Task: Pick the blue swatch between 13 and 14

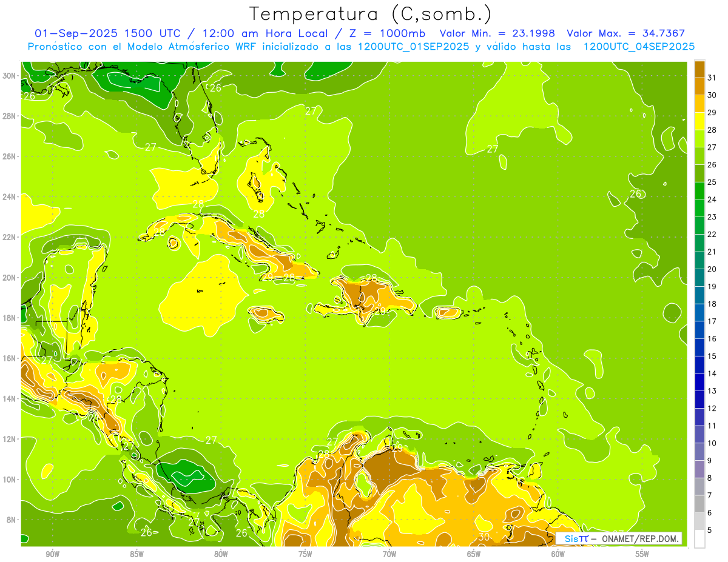Action: [x=699, y=382]
